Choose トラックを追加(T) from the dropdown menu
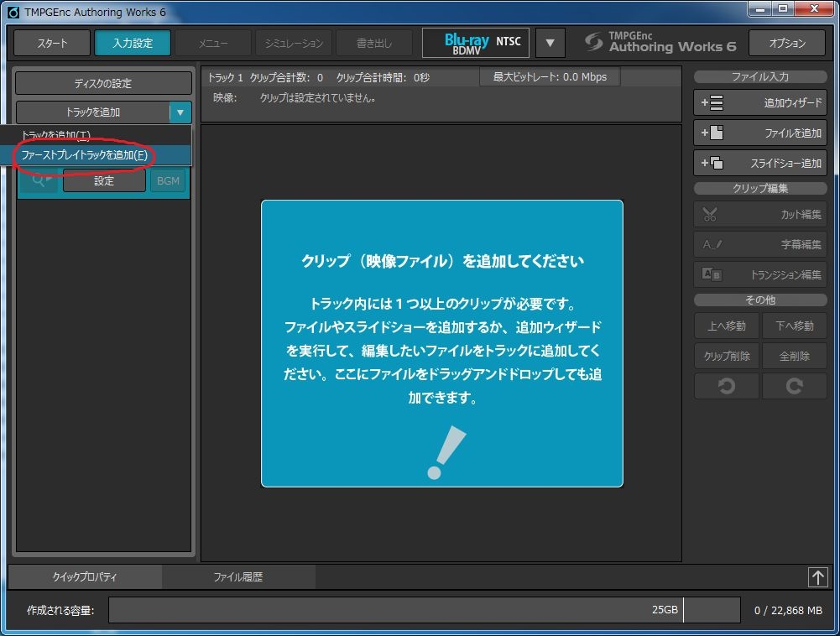 (96, 135)
